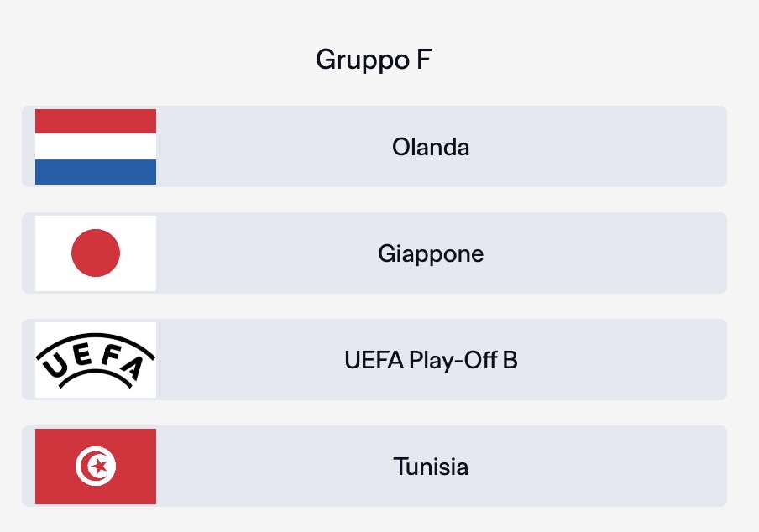This screenshot has height=532, width=759.
Task: Click the Netherlands flag icon
Action: click(96, 147)
